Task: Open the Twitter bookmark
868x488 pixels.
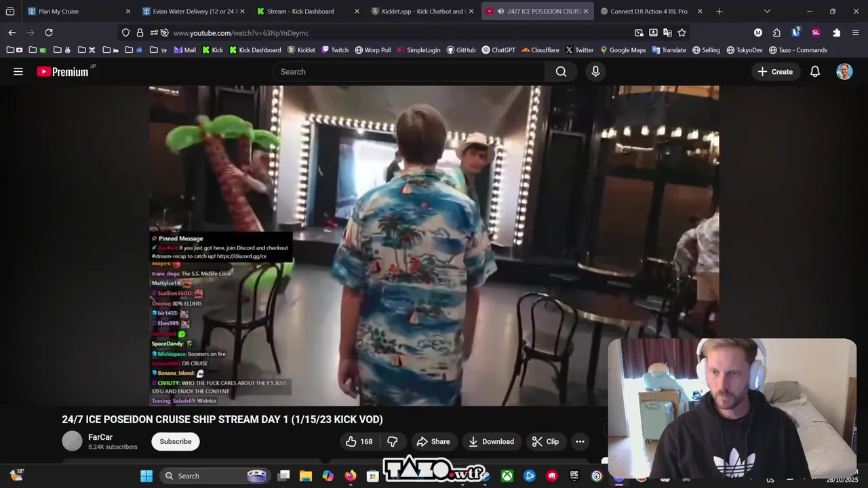Action: (x=579, y=49)
